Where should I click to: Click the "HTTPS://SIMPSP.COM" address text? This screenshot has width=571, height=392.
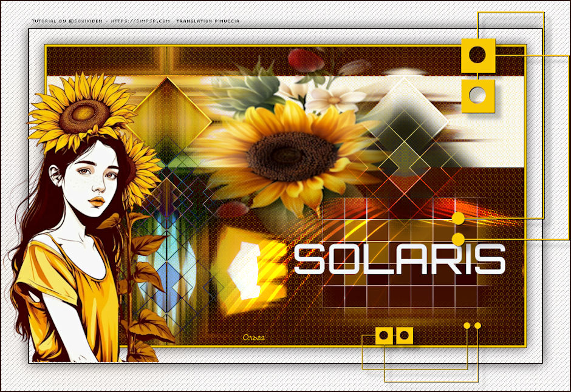coord(140,21)
